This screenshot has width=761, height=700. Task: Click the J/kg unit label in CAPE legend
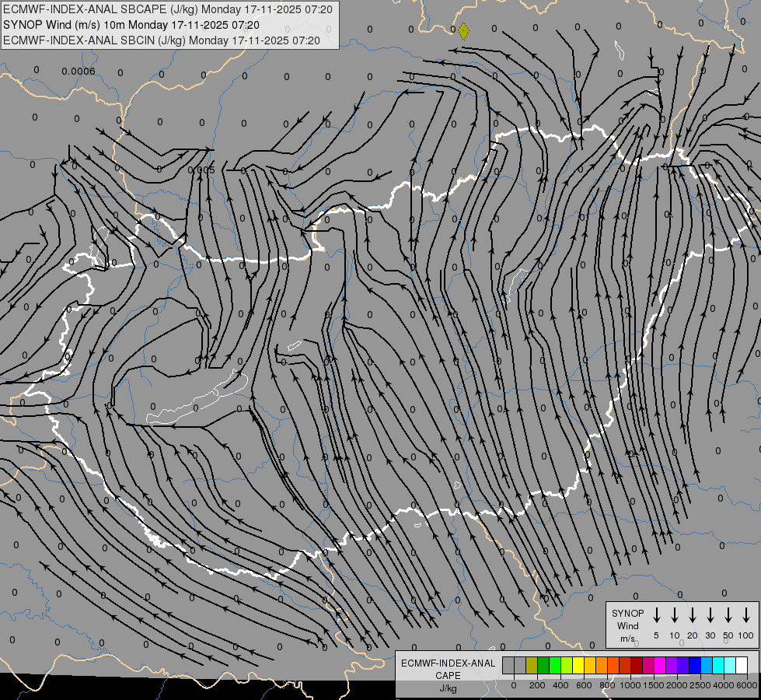pyautogui.click(x=448, y=688)
